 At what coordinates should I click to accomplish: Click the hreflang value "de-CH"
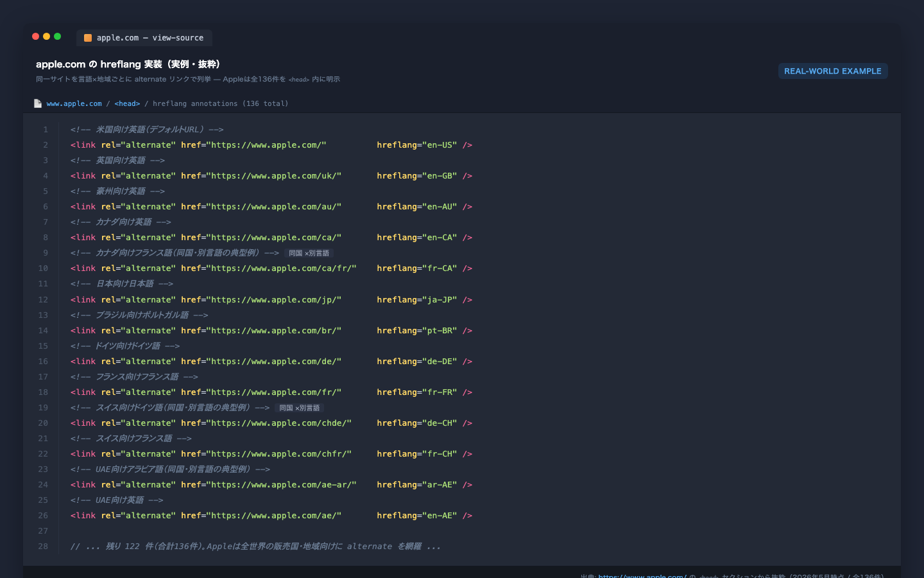pos(440,423)
